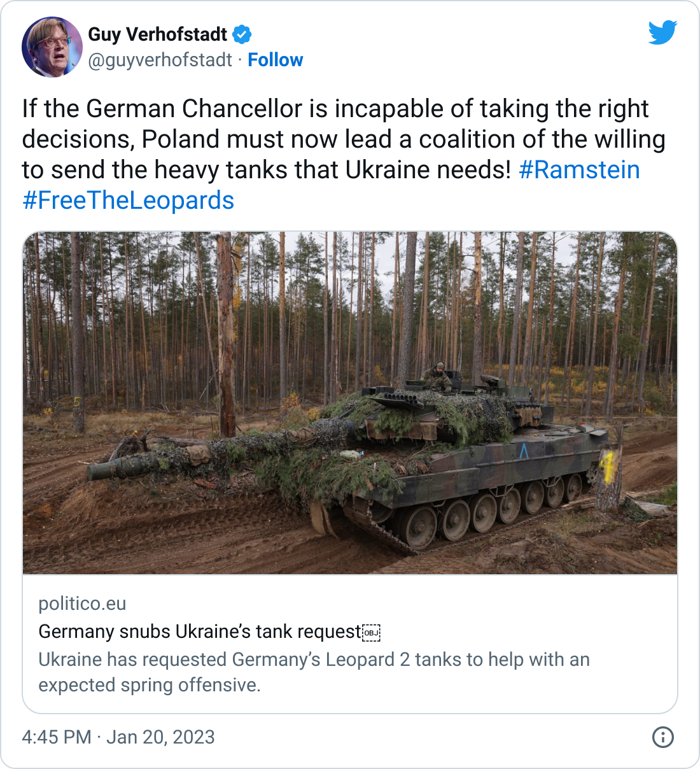
Task: Click the Jan 20, 2023 date
Action: click(160, 737)
